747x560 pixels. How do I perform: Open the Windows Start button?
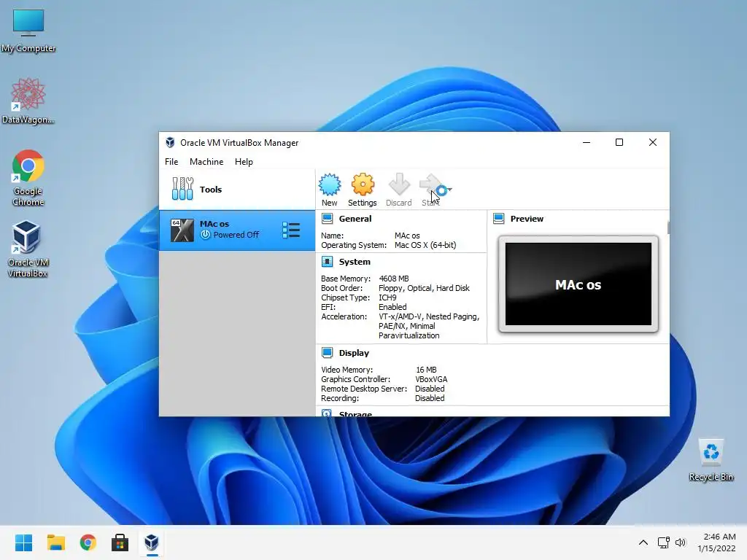(24, 542)
